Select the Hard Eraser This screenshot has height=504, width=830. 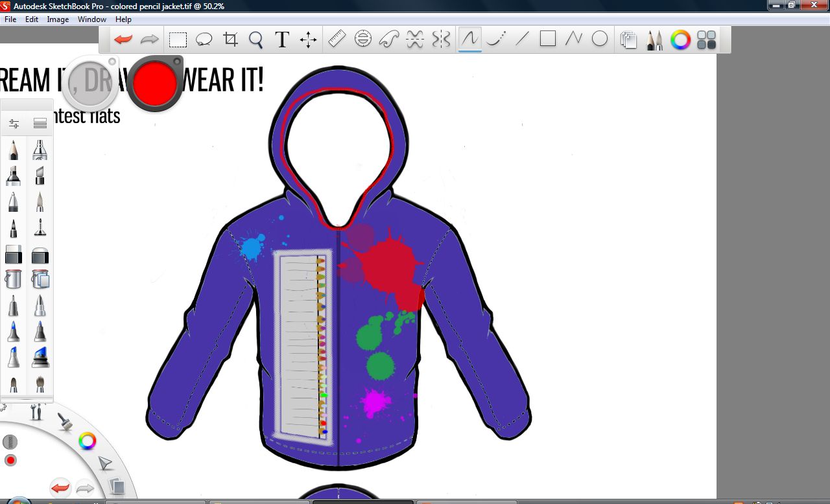coord(14,255)
